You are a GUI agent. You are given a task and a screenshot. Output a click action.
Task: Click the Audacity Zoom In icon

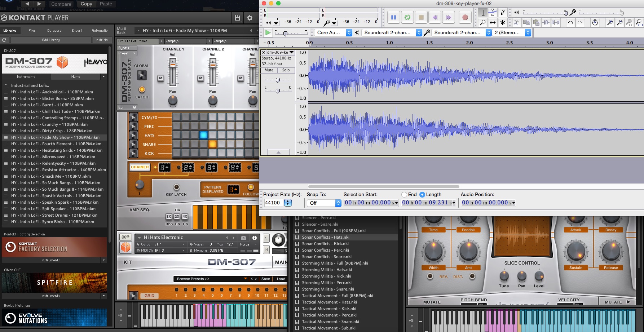pyautogui.click(x=610, y=22)
